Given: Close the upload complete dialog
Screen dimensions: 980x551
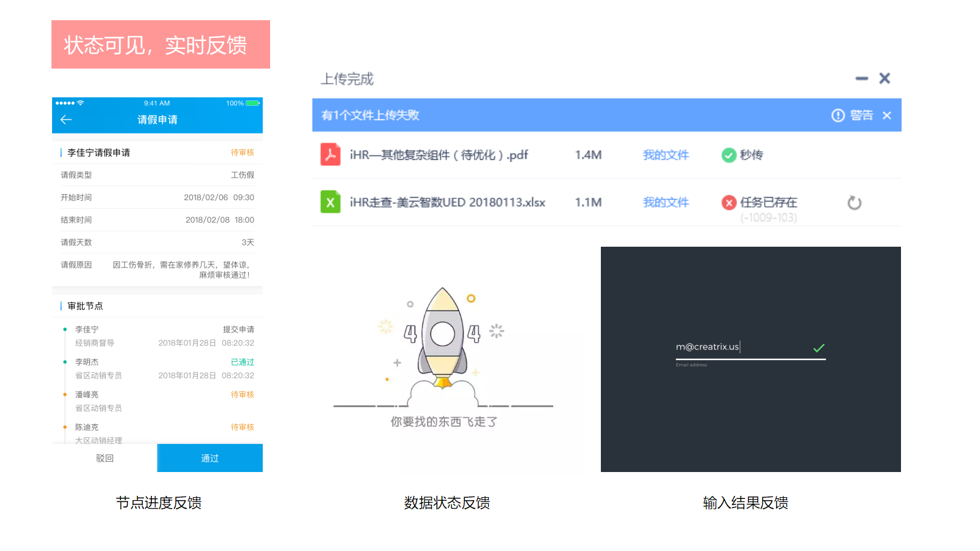Looking at the screenshot, I should (884, 78).
